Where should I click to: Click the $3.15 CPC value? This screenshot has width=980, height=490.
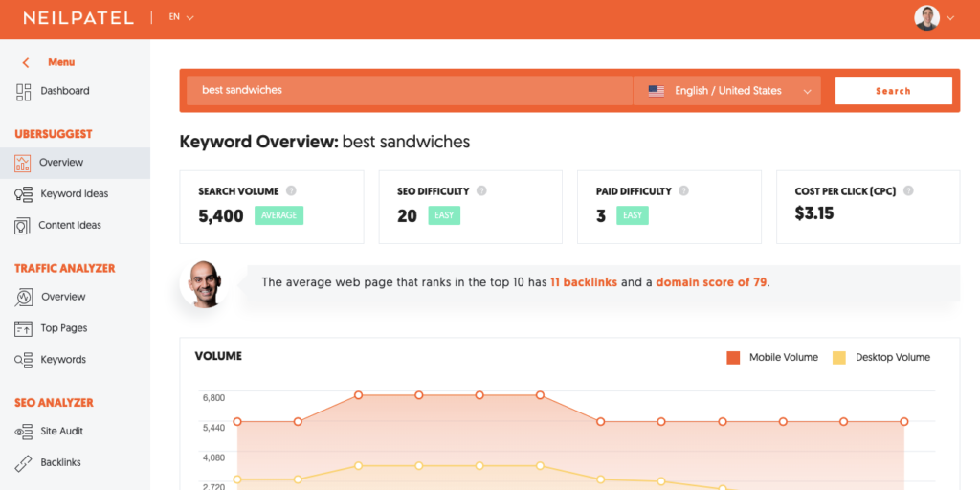click(814, 213)
